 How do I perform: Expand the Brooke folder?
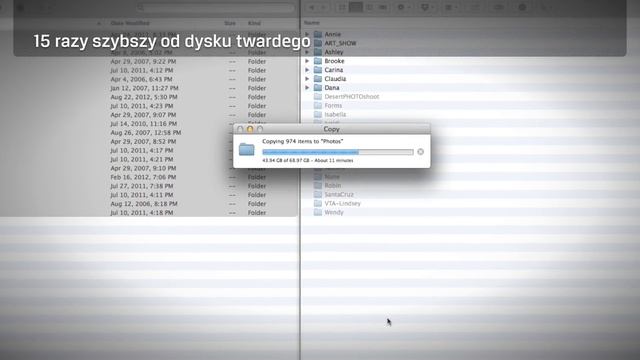[307, 61]
